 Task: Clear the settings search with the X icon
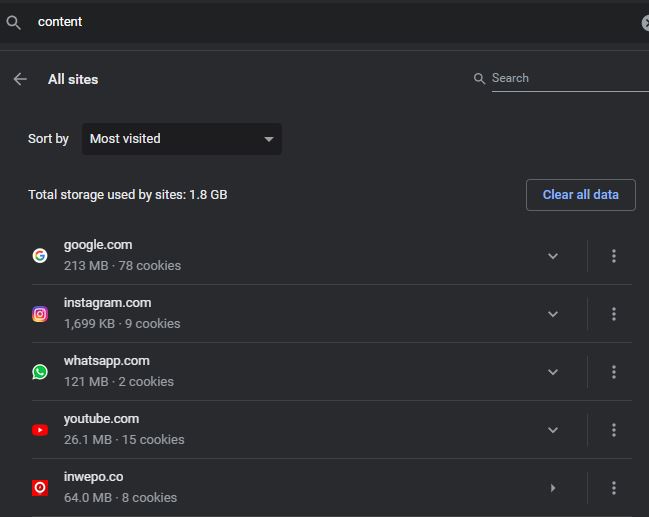pyautogui.click(x=645, y=23)
